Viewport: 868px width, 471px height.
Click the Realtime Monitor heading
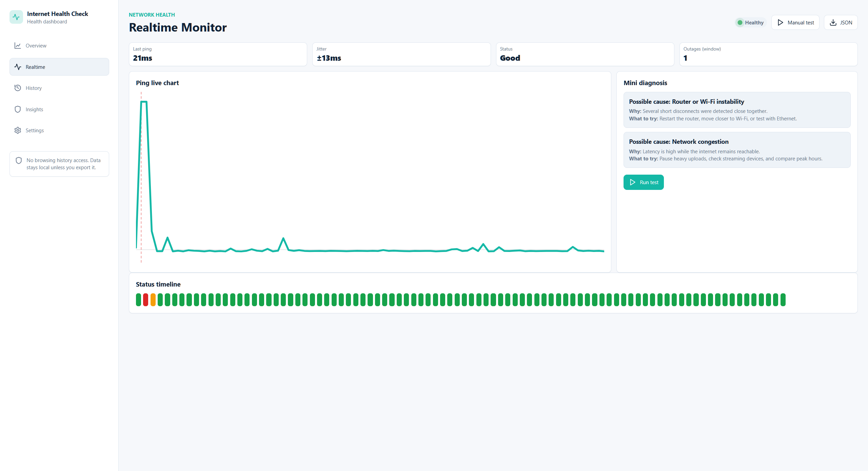(178, 27)
